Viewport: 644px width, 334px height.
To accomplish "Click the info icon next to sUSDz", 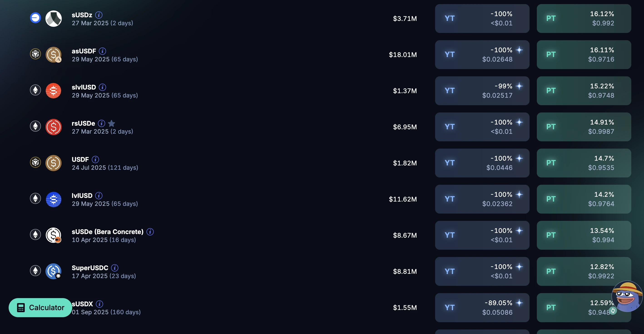I will click(99, 15).
